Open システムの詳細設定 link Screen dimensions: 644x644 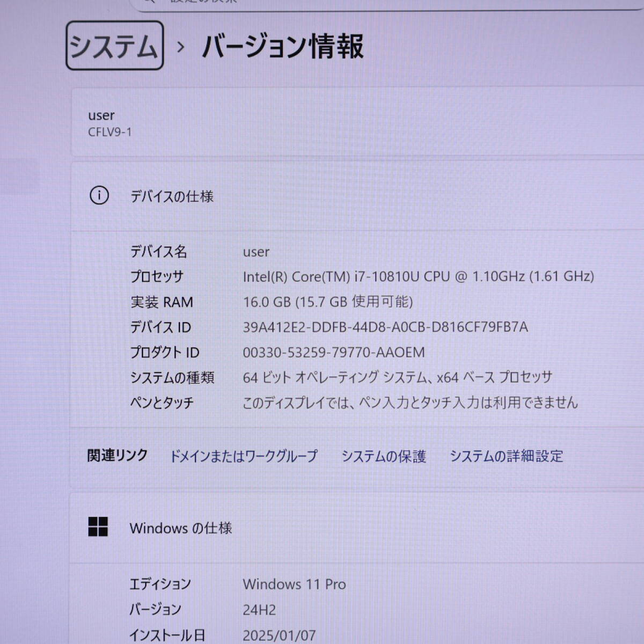coord(506,456)
